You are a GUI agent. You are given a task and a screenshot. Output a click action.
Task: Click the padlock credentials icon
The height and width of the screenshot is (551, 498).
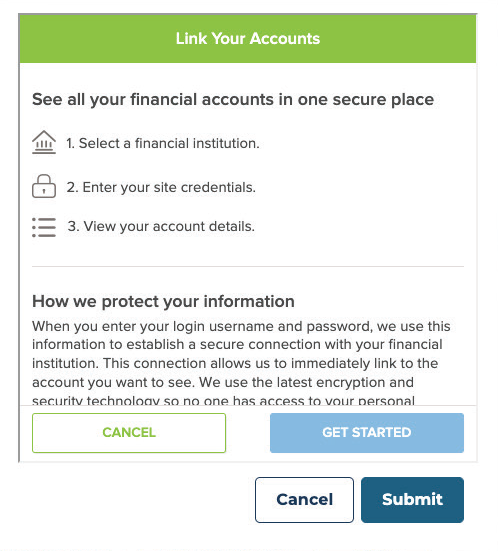pyautogui.click(x=44, y=186)
